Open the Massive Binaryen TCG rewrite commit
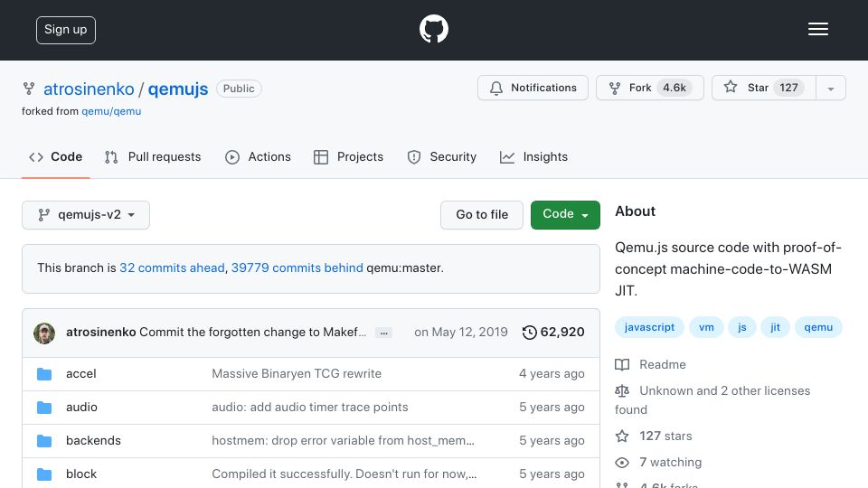 tap(297, 374)
